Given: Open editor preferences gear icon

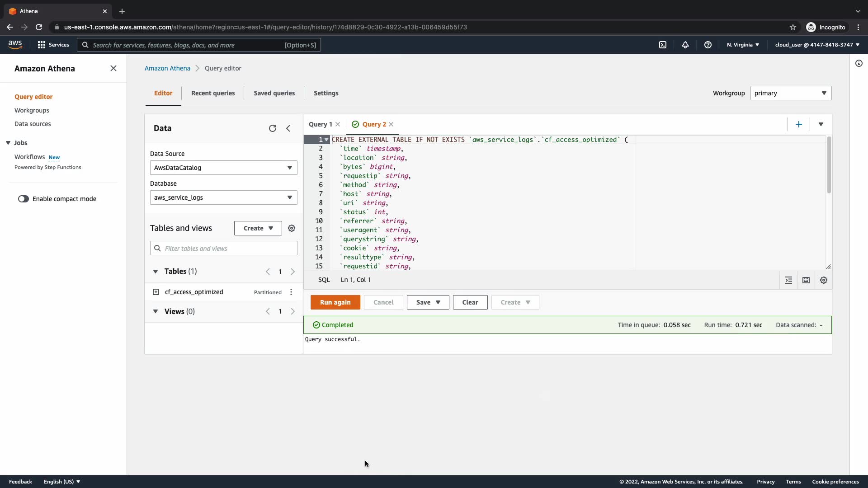Looking at the screenshot, I should click(824, 280).
